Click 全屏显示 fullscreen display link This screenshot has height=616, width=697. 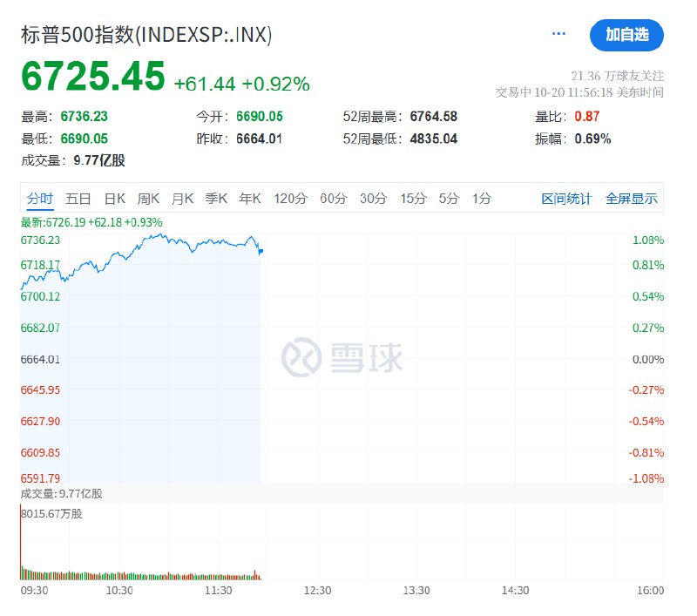pyautogui.click(x=631, y=199)
